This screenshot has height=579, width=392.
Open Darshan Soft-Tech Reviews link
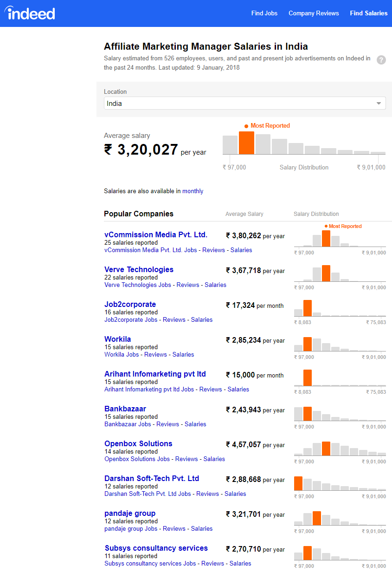pos(207,494)
